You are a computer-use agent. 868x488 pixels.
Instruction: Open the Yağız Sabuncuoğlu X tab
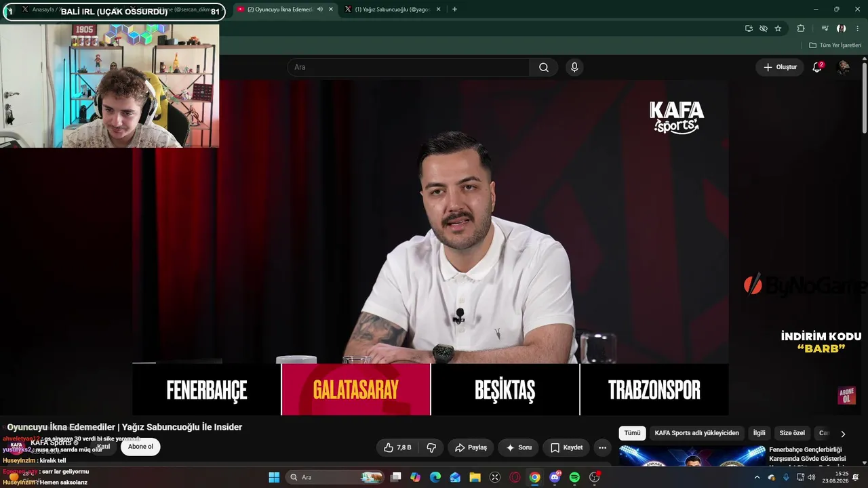(392, 9)
